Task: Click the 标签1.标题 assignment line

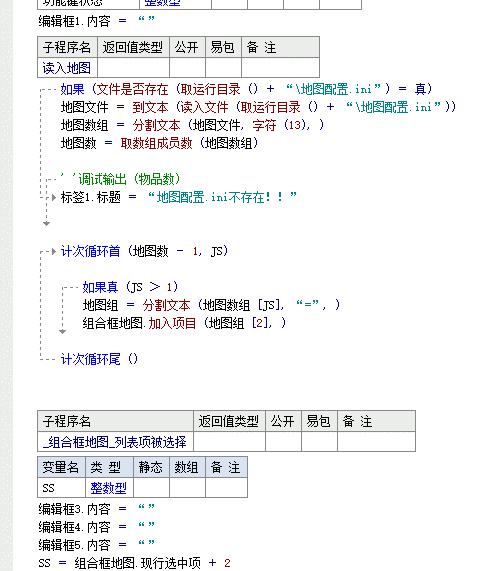Action: [178, 197]
